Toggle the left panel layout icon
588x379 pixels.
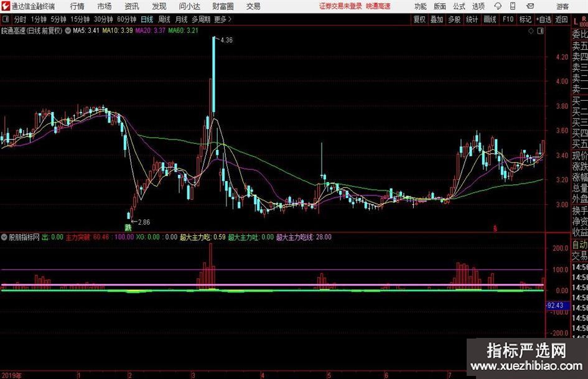click(x=6, y=19)
